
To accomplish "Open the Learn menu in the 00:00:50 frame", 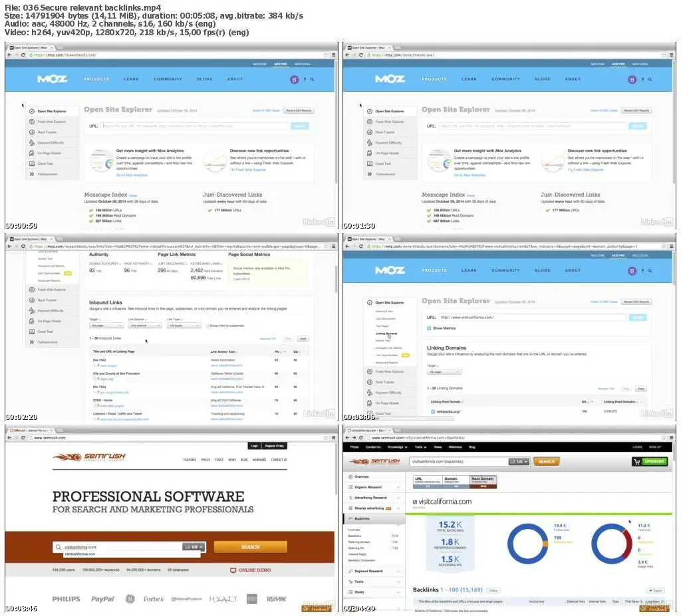I will pos(131,80).
